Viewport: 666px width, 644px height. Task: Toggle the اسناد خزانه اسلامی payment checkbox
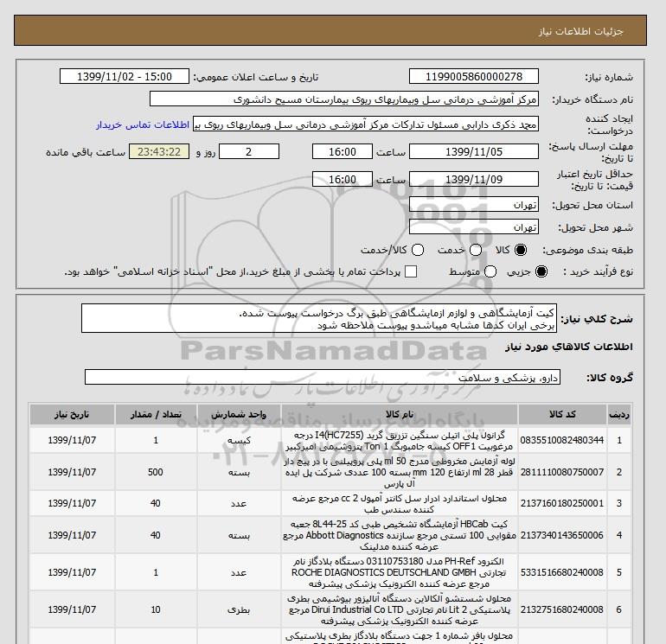tap(411, 271)
